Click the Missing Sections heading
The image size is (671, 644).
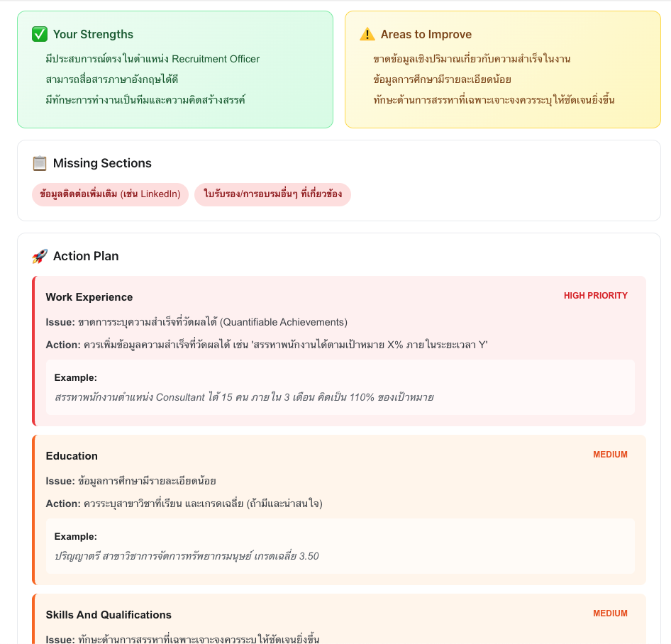[101, 162]
